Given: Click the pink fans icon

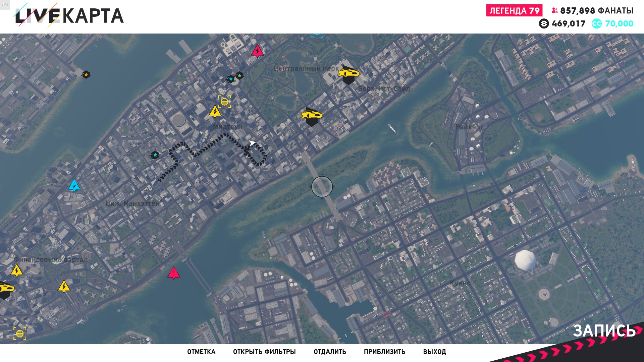Looking at the screenshot, I should (554, 11).
